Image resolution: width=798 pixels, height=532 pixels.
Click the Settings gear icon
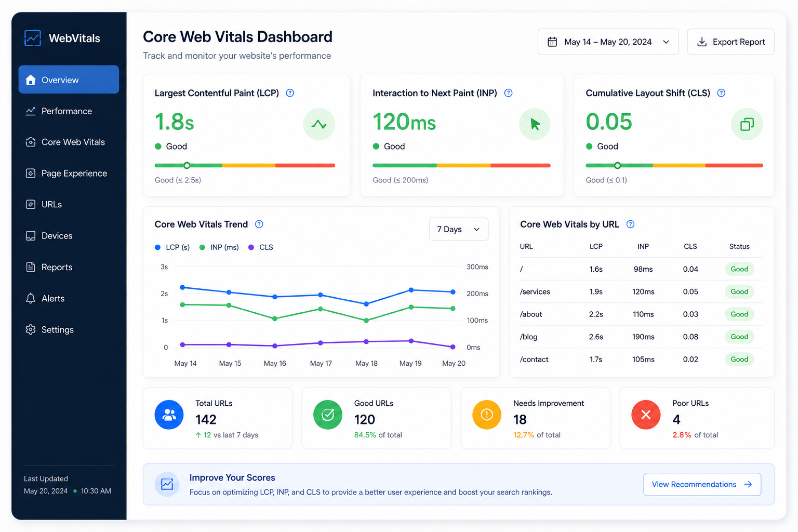pos(31,329)
